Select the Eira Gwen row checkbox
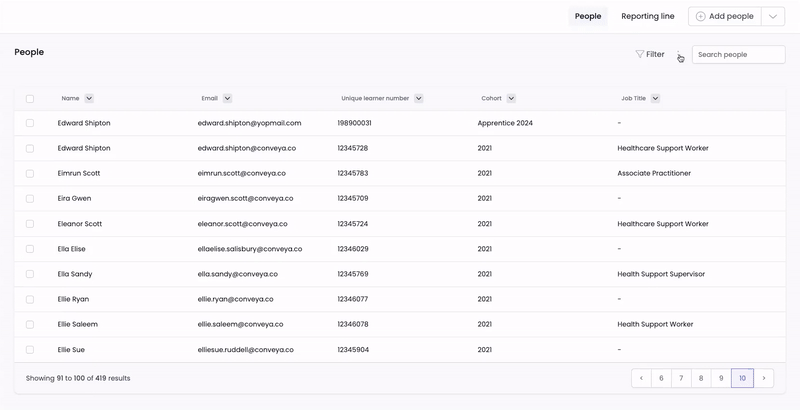This screenshot has height=410, width=800. pos(30,198)
